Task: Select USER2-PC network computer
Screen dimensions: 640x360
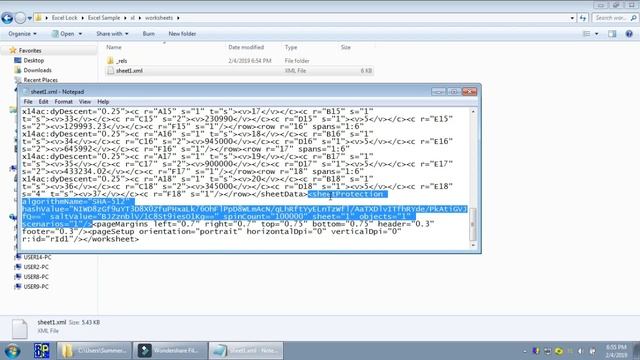Action: [36, 267]
